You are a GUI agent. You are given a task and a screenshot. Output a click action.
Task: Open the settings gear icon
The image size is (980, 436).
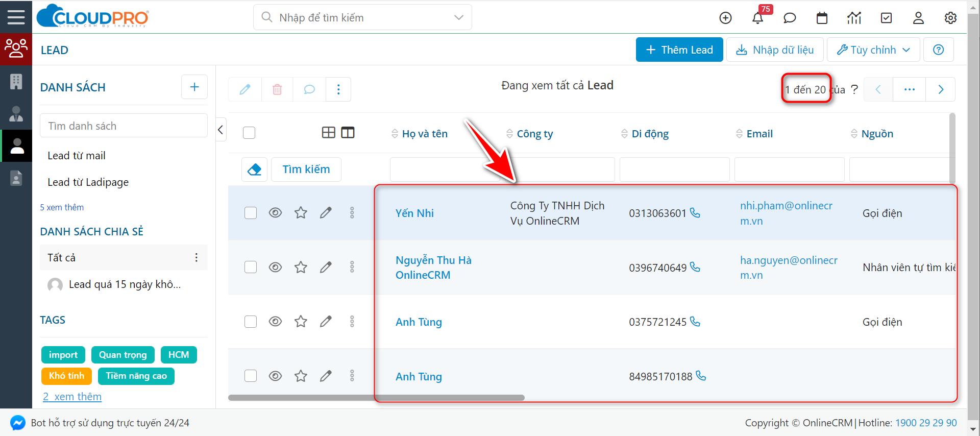(950, 18)
